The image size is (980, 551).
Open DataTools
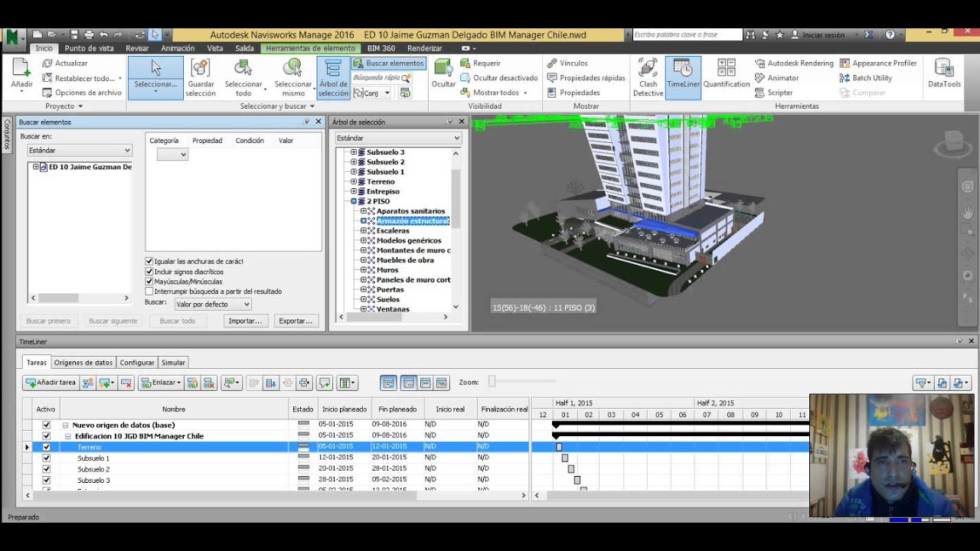pyautogui.click(x=944, y=73)
